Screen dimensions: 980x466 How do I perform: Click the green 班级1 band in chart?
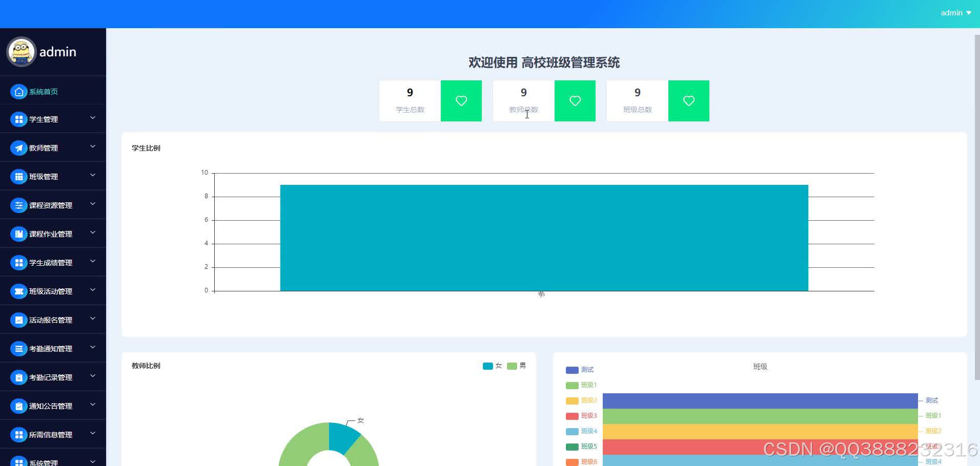tap(760, 416)
